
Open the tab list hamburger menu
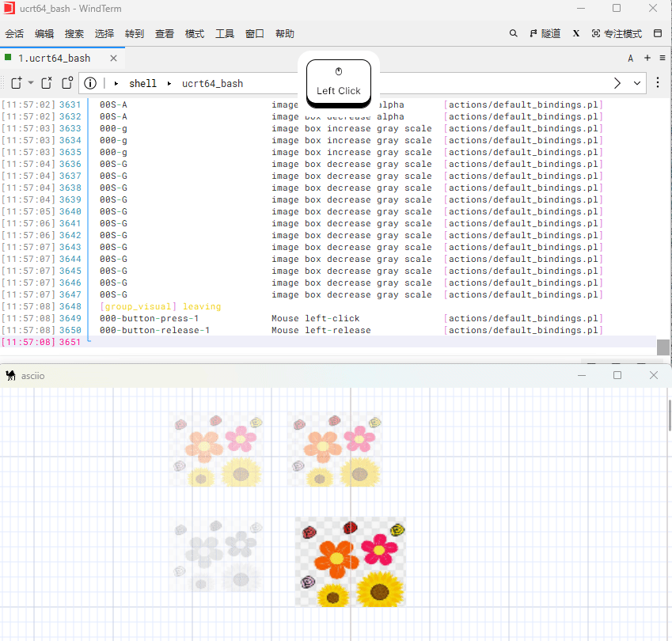pyautogui.click(x=661, y=58)
